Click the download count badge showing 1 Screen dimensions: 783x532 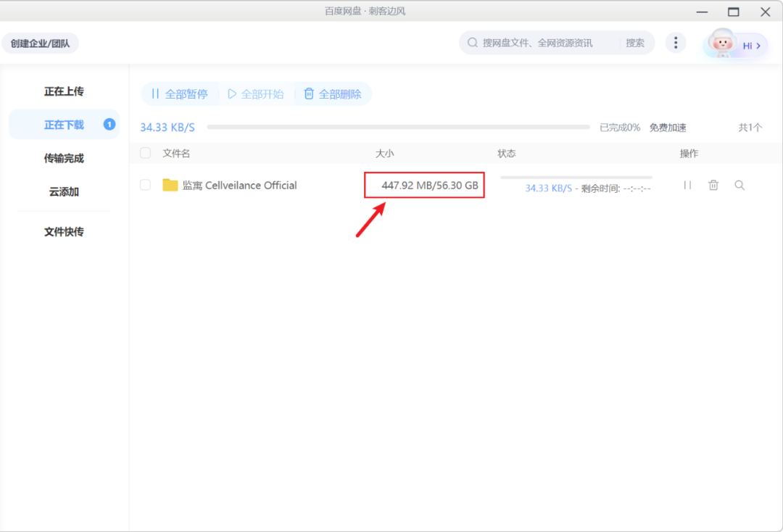pos(109,124)
